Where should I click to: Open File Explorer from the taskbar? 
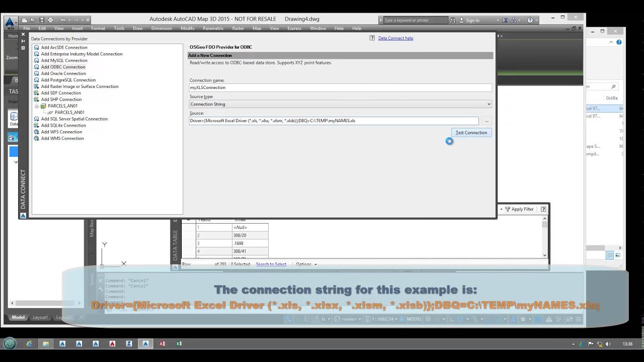[46, 344]
